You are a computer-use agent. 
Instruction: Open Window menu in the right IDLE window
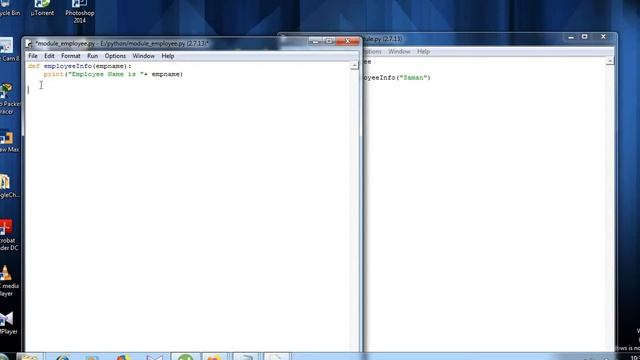(x=399, y=51)
